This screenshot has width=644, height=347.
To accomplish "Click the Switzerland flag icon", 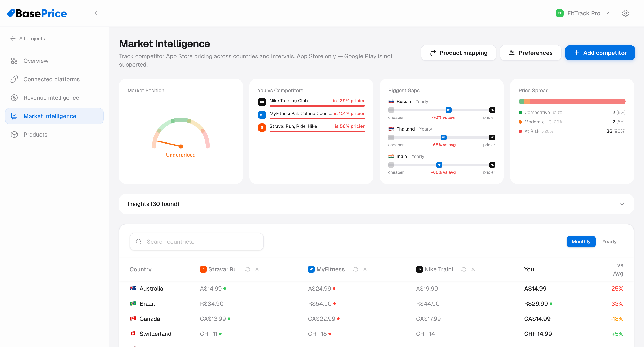I will coord(133,334).
